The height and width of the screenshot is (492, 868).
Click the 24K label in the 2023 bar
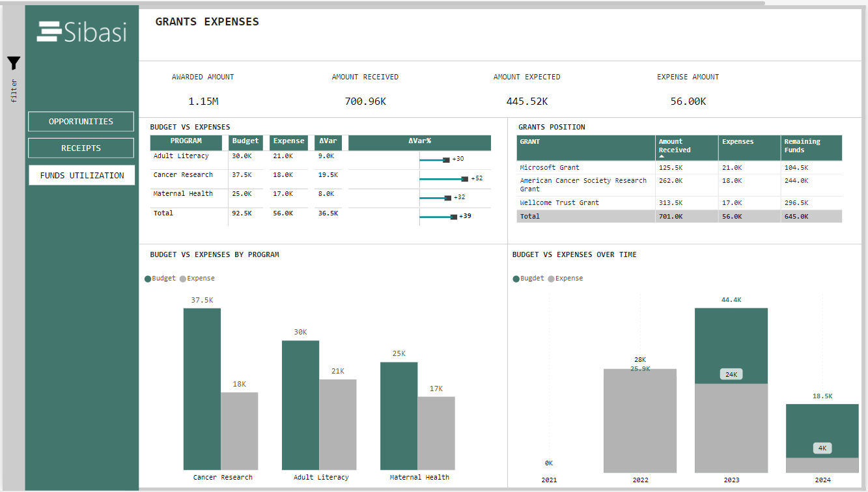(731, 374)
